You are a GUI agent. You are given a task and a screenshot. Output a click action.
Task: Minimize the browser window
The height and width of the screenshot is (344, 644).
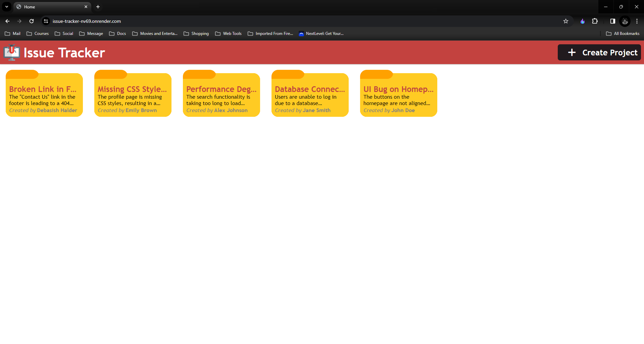[606, 7]
